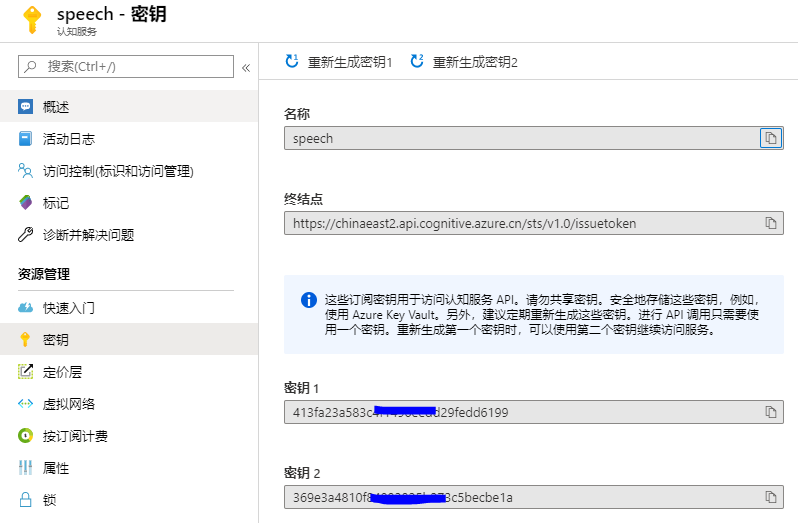
Task: Open the 锁 locks page
Action: click(x=129, y=500)
